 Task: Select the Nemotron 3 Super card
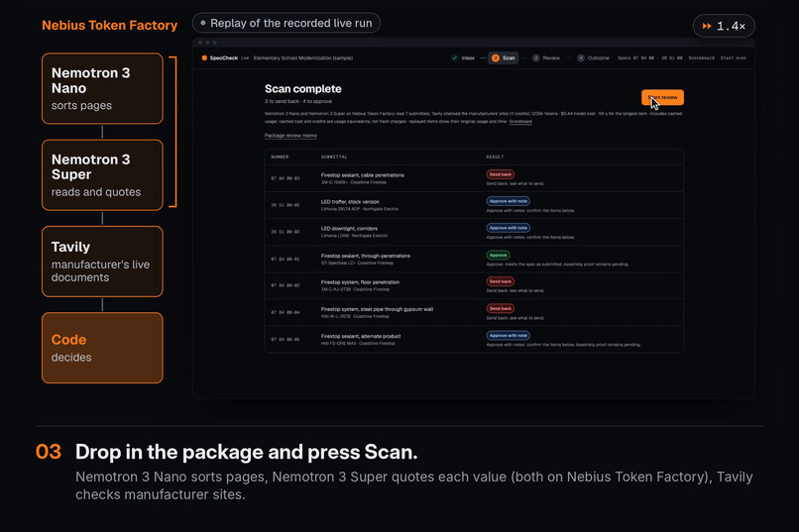click(x=102, y=175)
